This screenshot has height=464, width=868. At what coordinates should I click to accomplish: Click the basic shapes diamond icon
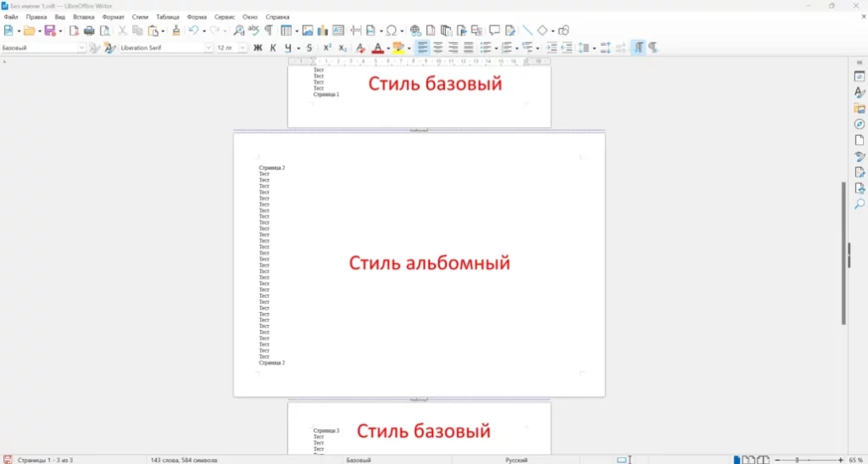pyautogui.click(x=542, y=31)
